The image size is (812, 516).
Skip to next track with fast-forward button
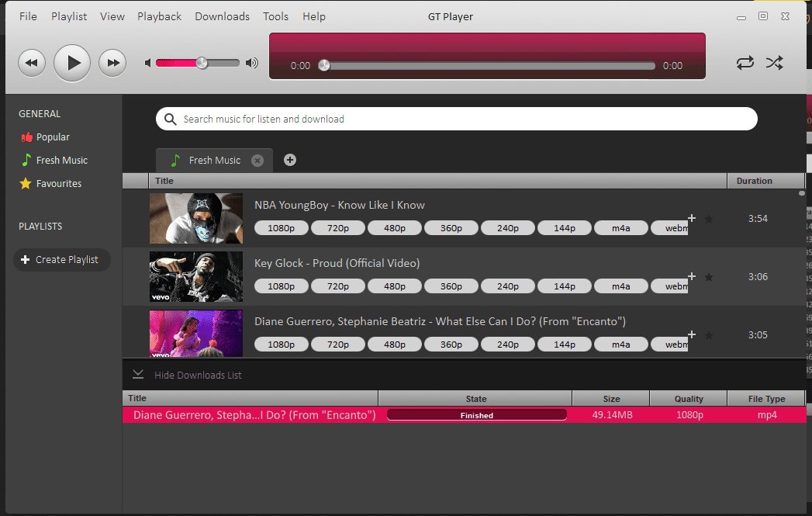pyautogui.click(x=112, y=63)
